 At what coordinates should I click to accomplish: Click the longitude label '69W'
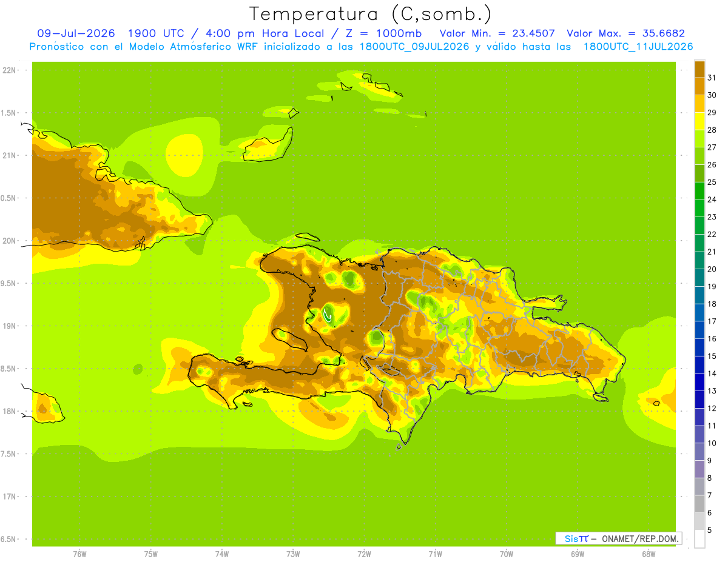[578, 554]
